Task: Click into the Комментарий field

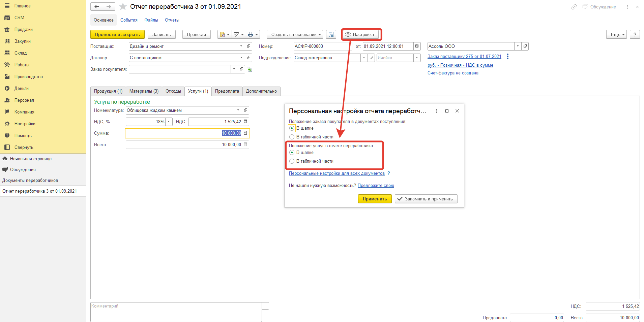Action: click(x=176, y=312)
